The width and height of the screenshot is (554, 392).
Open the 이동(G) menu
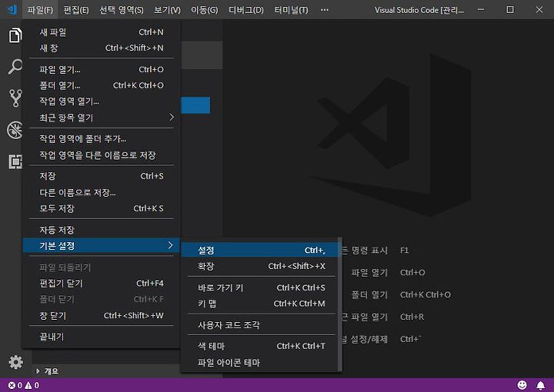(204, 10)
